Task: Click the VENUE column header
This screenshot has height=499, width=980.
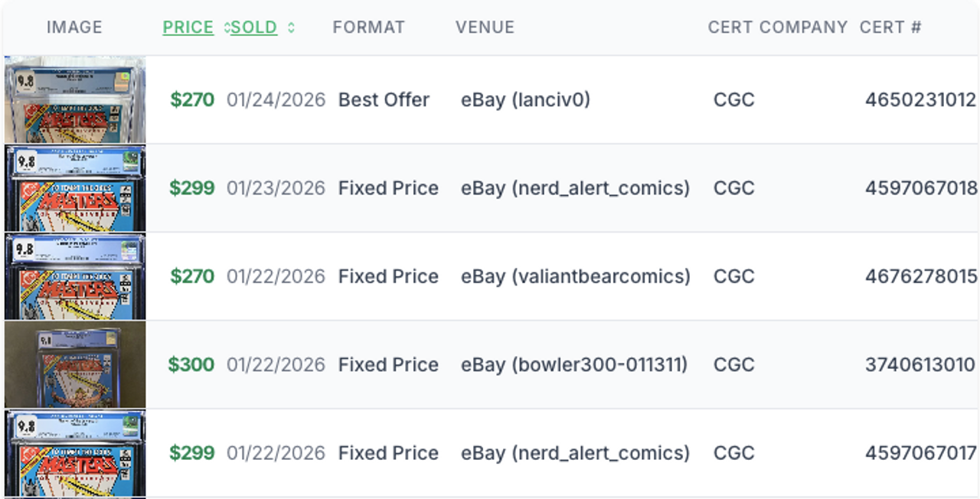Action: [x=485, y=28]
